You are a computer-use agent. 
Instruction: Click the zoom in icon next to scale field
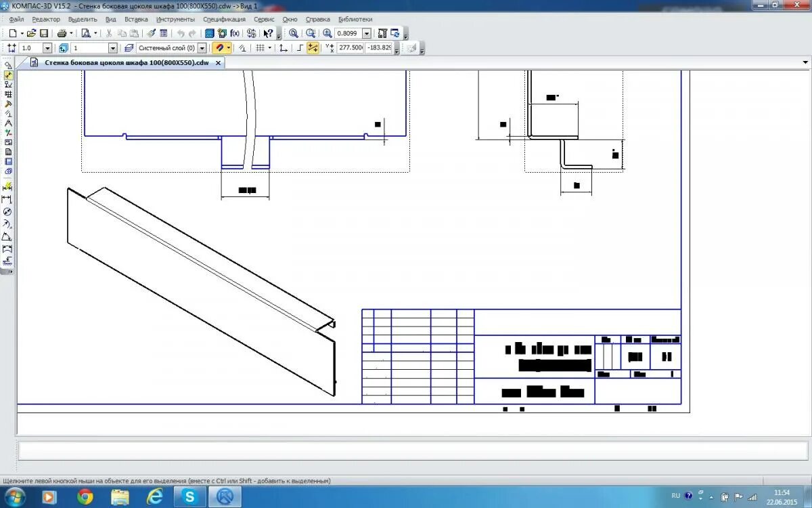click(x=328, y=33)
